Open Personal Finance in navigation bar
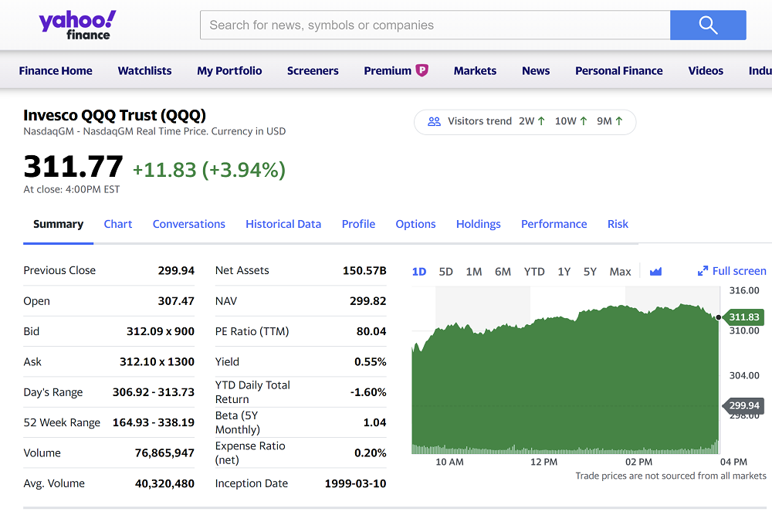The image size is (772, 532). click(619, 71)
